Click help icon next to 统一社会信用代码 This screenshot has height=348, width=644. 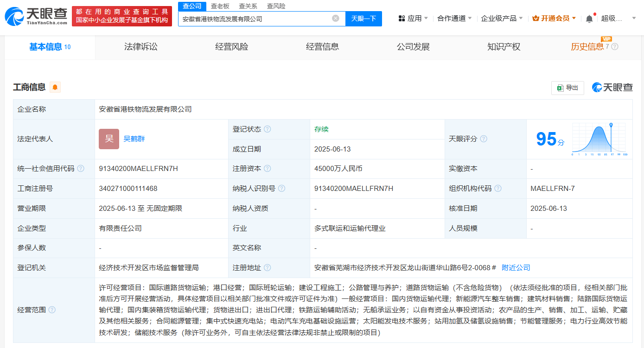pos(81,169)
